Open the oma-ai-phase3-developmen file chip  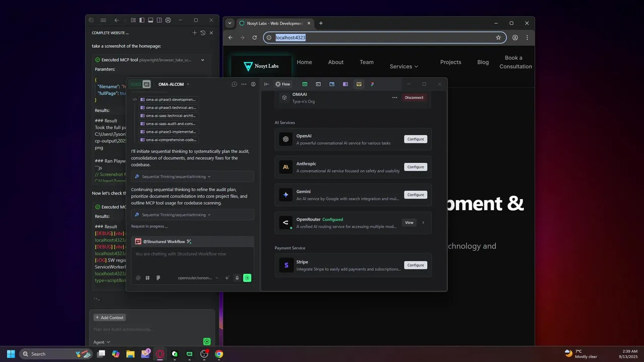(169, 100)
